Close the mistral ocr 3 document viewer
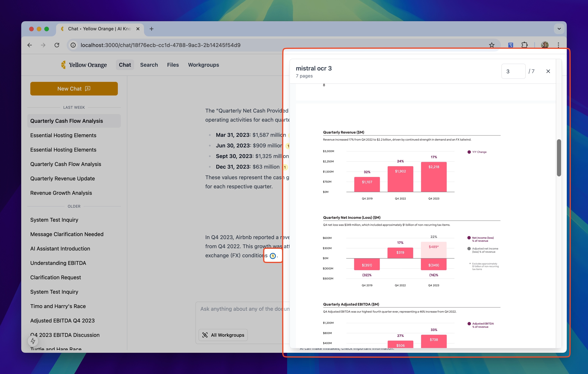 (x=548, y=71)
